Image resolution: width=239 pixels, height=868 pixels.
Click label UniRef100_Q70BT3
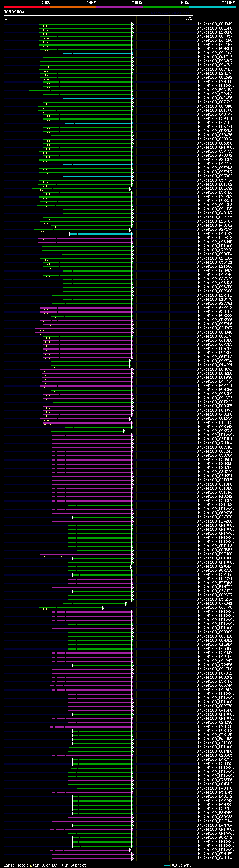click(214, 238)
